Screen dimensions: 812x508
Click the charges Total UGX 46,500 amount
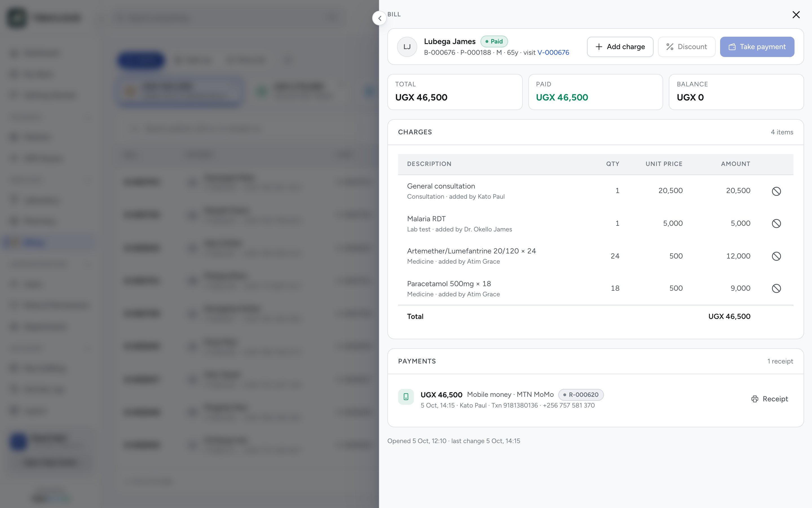click(729, 316)
